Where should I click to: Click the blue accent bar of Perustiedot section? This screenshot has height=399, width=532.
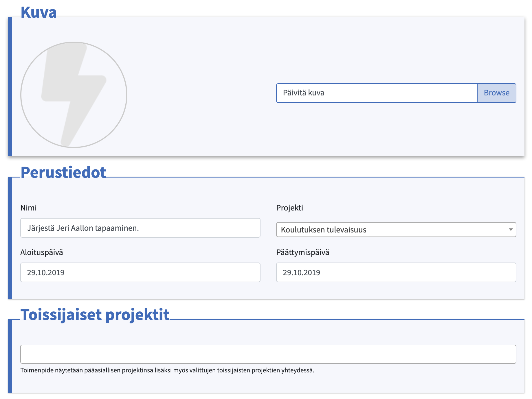[10, 238]
